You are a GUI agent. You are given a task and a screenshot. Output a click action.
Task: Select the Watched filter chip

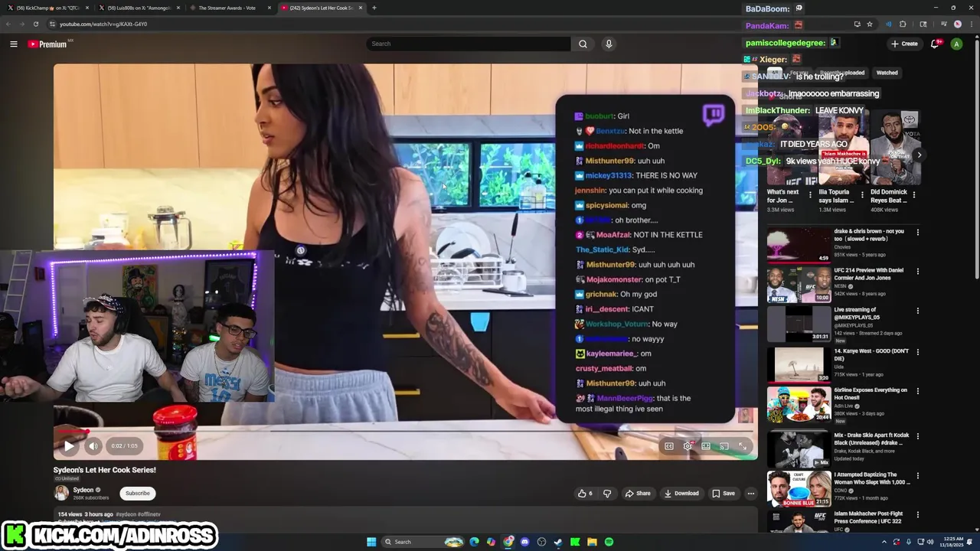(887, 73)
